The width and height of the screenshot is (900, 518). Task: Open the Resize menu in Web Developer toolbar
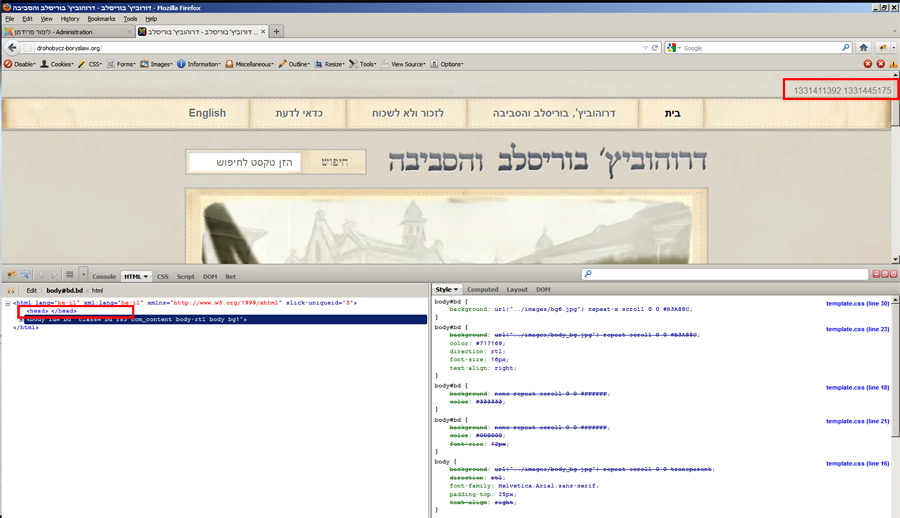click(x=329, y=64)
